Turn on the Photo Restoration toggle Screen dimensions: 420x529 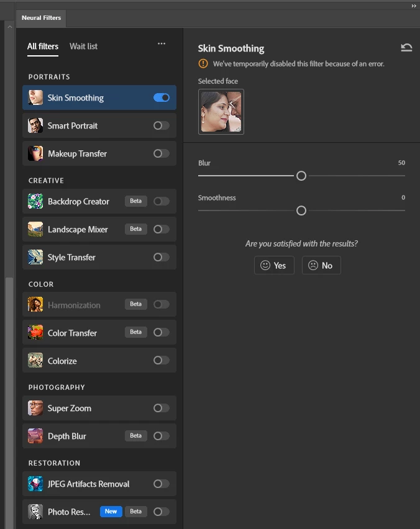coord(162,512)
